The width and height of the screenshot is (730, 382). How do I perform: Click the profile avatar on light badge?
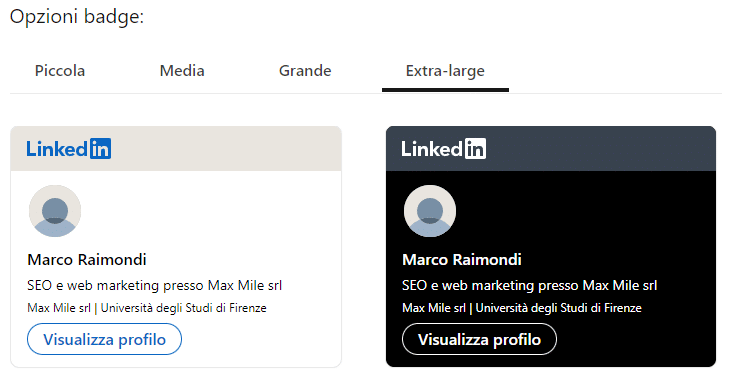click(55, 211)
